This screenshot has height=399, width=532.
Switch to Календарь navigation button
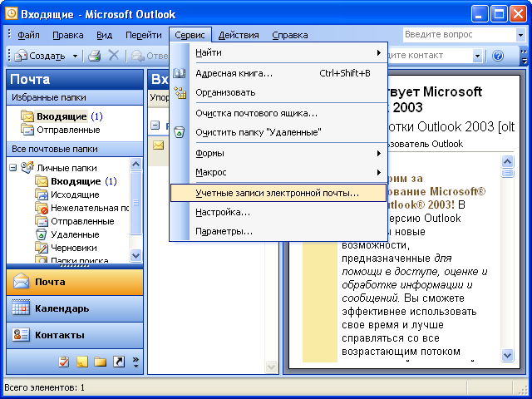[75, 308]
